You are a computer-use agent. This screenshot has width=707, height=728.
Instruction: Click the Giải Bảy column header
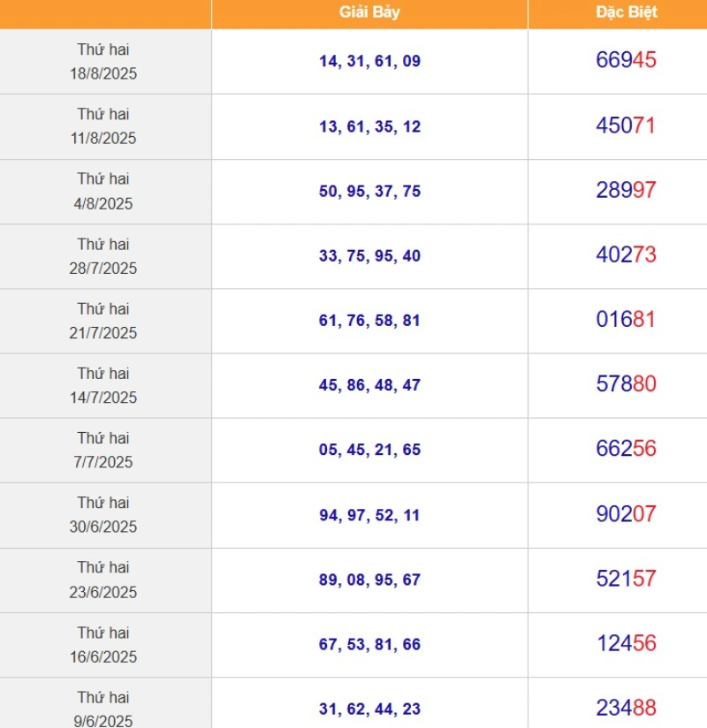(x=369, y=12)
